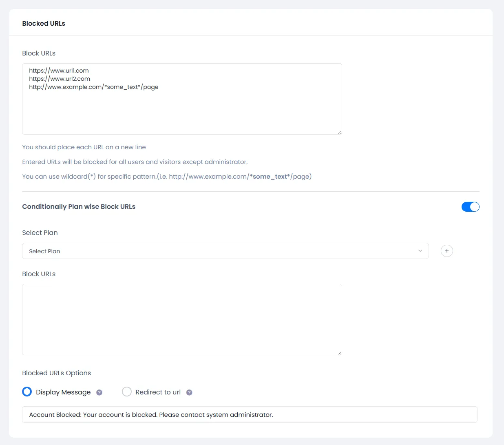Disable the Conditionally Plan wise Block URLs toggle
504x445 pixels.
(x=470, y=207)
